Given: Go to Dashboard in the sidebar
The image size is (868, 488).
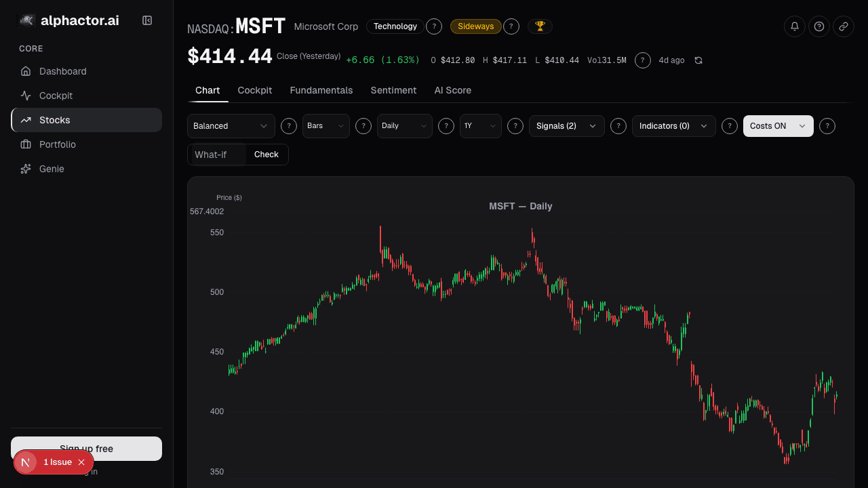Looking at the screenshot, I should pos(87,71).
